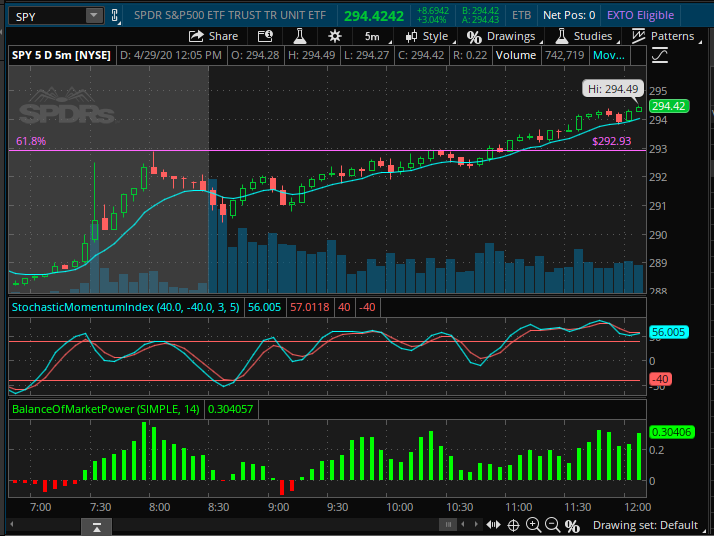Click the SPY 5 D 5m [NYSE] label
The image size is (714, 536).
tap(61, 55)
